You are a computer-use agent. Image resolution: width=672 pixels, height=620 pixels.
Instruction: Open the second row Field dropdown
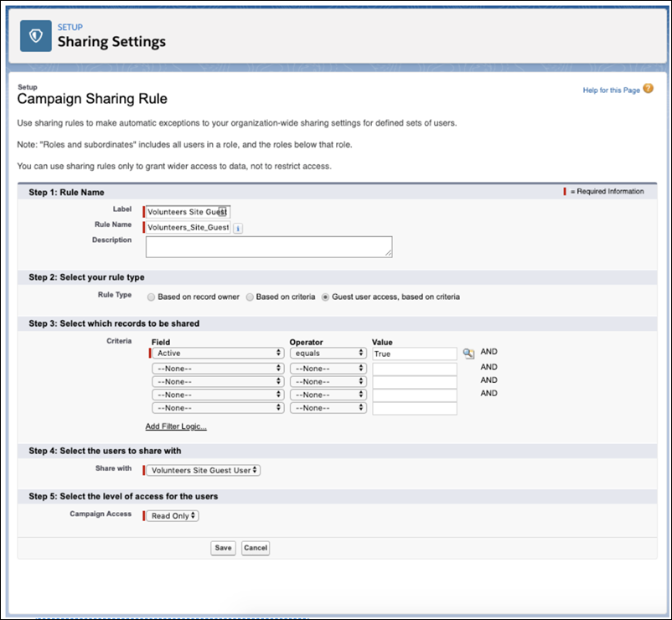(218, 369)
